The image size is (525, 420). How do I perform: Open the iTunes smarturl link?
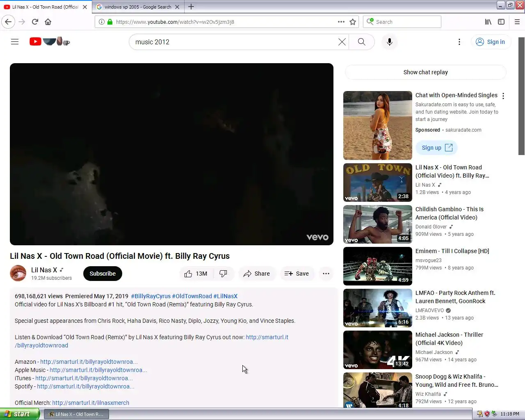[84, 378]
